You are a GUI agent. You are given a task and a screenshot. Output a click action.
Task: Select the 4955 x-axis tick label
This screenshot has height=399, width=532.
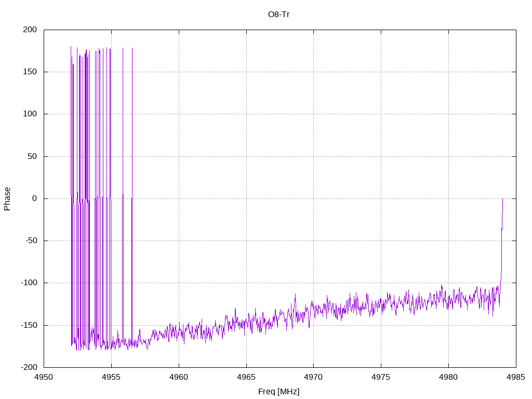coord(111,377)
